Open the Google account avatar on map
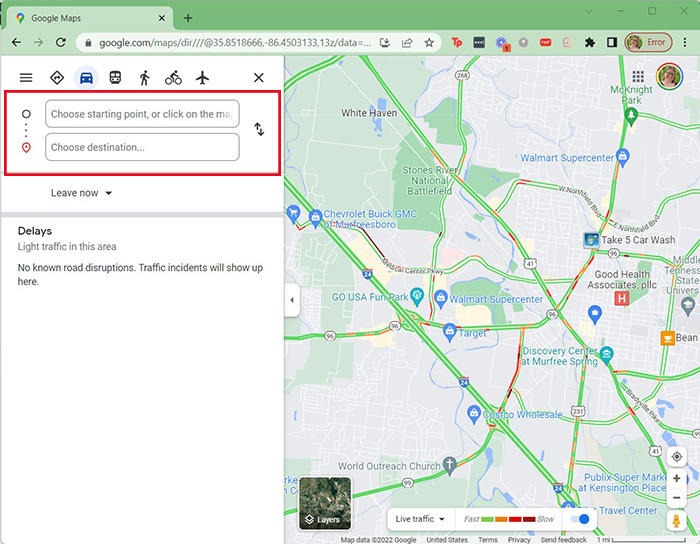700x544 pixels. coord(669,76)
